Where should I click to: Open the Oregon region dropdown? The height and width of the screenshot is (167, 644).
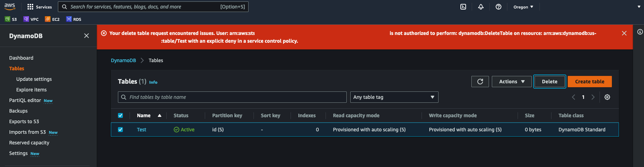point(523,7)
